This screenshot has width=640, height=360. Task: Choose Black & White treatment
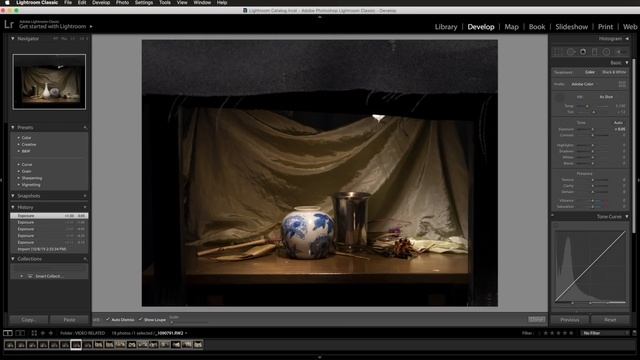614,72
